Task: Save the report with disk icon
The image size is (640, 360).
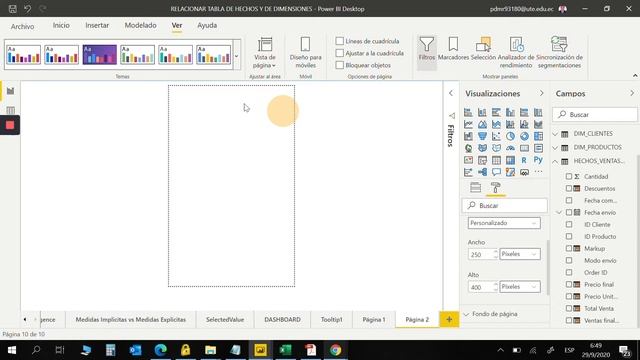Action: coord(13,9)
